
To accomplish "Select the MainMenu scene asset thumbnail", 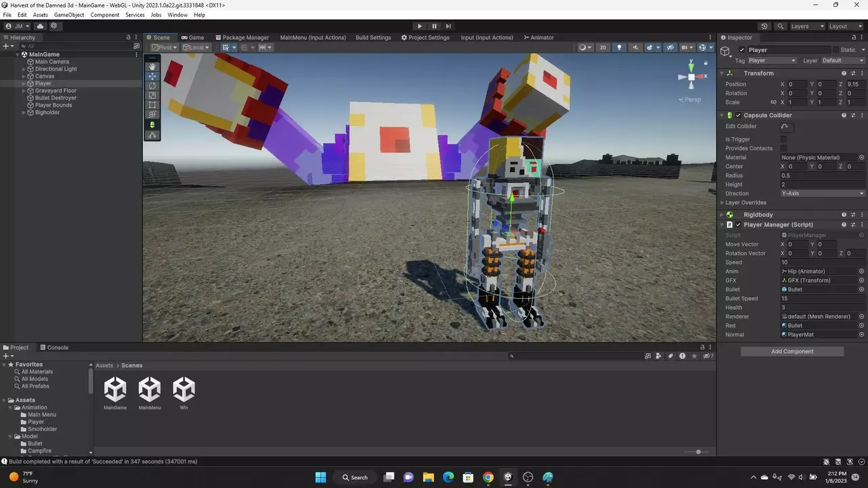I will coord(150,390).
